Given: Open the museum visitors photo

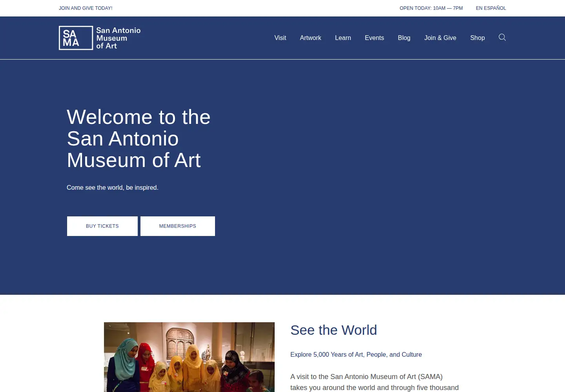Looking at the screenshot, I should (x=189, y=357).
